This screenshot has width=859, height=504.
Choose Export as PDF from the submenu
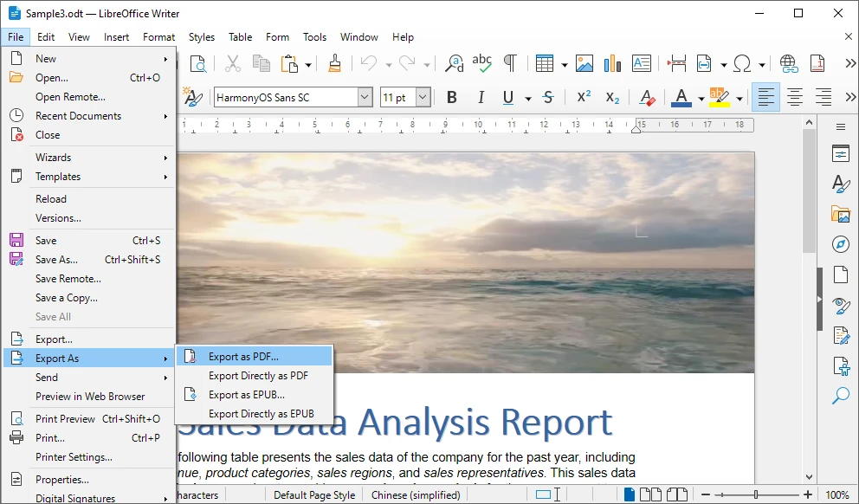pyautogui.click(x=245, y=356)
